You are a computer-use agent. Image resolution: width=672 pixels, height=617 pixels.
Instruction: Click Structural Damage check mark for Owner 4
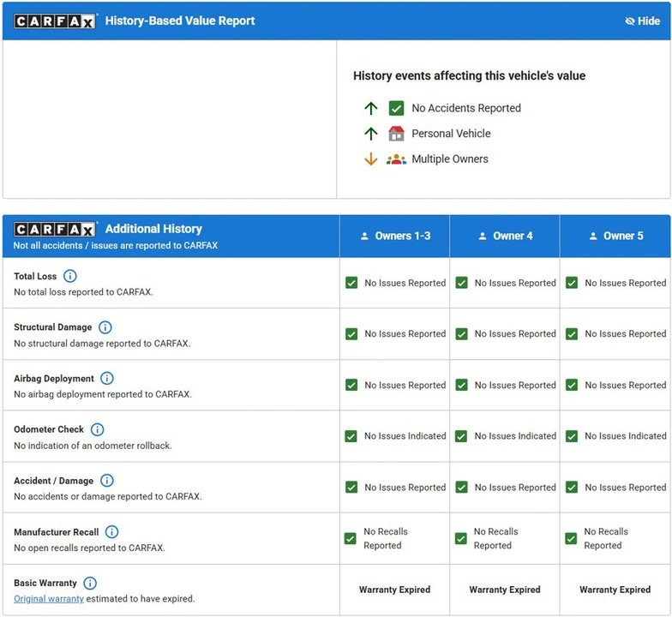pyautogui.click(x=461, y=334)
